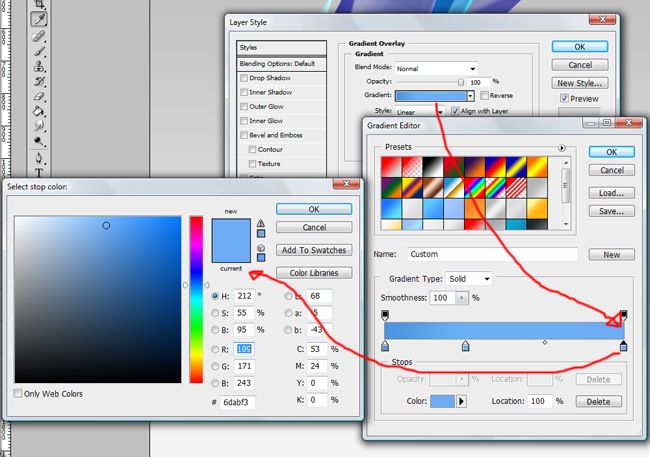
Task: Click the Color Libraries button
Action: coord(314,273)
